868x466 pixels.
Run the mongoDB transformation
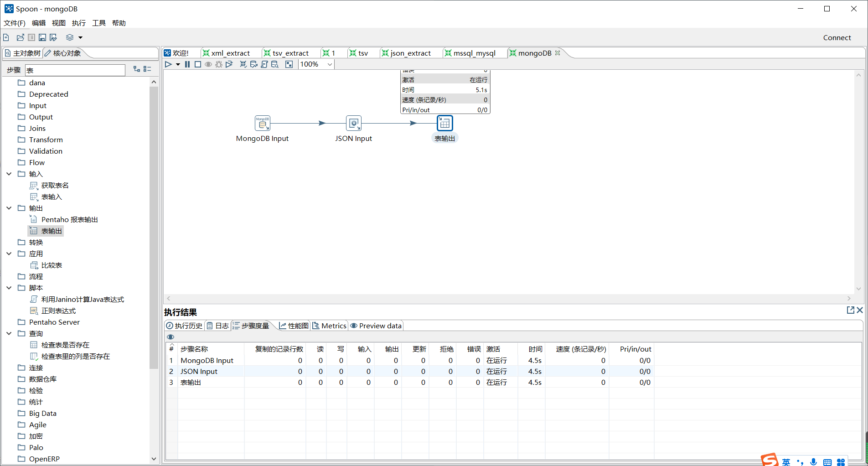click(168, 64)
